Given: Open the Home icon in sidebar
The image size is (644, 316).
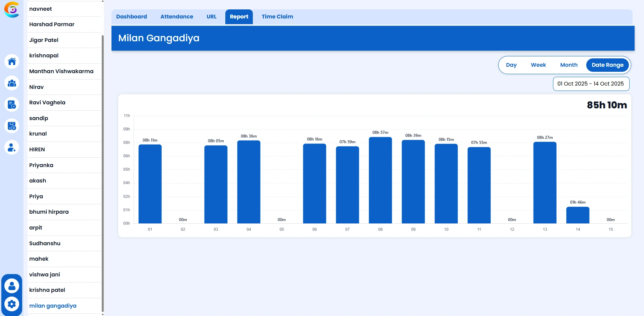Looking at the screenshot, I should 12,62.
